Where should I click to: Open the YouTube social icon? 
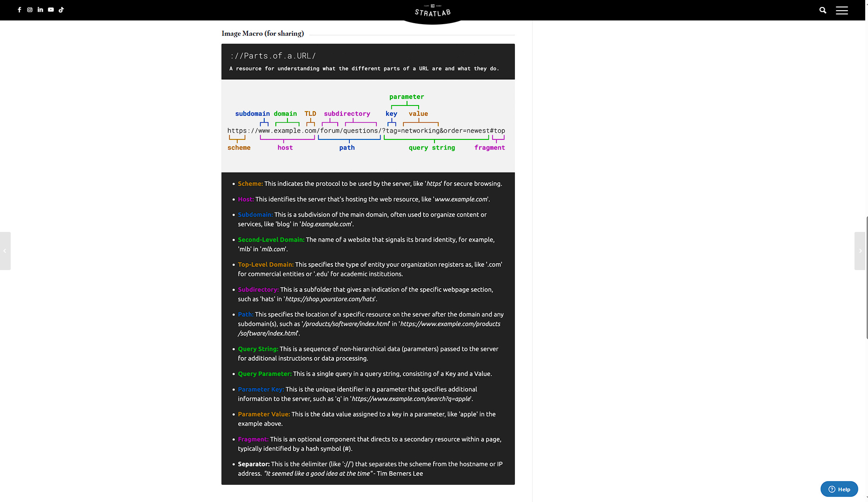[51, 10]
